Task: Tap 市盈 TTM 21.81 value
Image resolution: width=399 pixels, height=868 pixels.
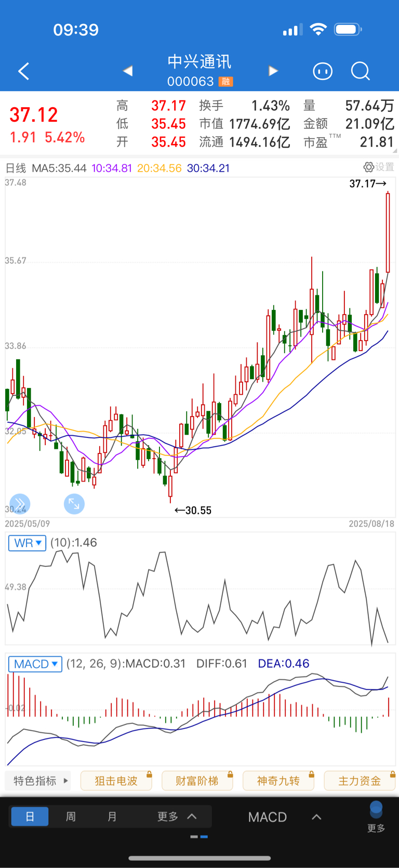Action: coord(377,142)
